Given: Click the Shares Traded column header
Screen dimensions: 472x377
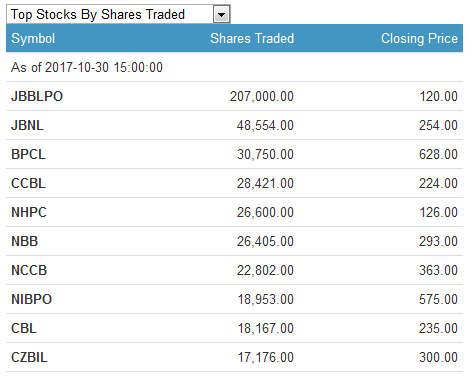Looking at the screenshot, I should coord(252,38).
